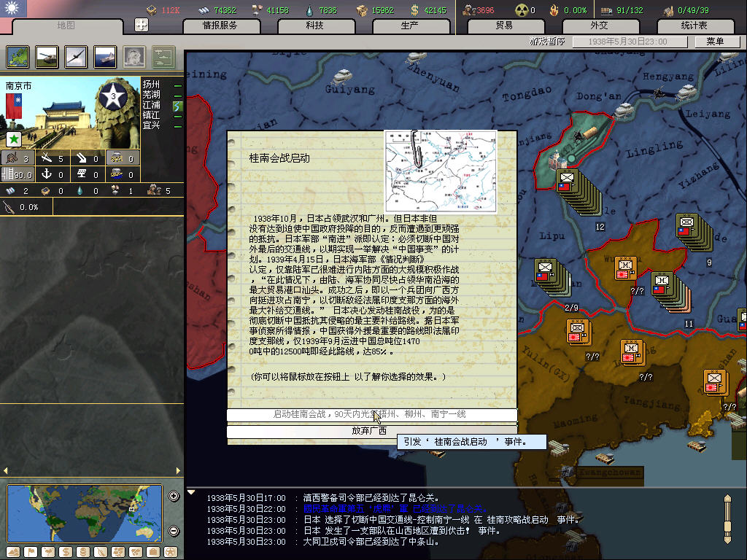
Task: Switch to partisan rifle map mode
Action: pos(101,552)
